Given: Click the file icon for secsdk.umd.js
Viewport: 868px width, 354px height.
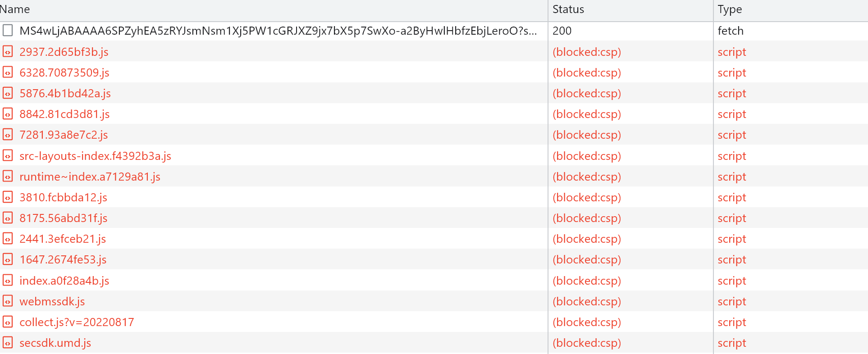Looking at the screenshot, I should 8,343.
